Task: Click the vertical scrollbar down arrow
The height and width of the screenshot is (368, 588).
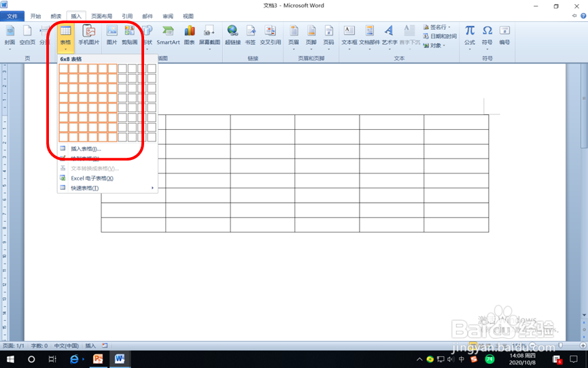Action: pyautogui.click(x=584, y=315)
